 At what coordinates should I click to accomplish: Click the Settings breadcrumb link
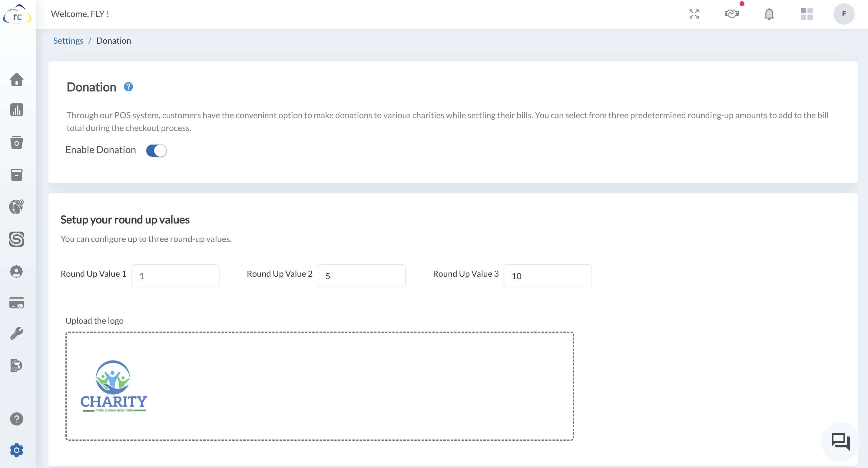coord(68,40)
